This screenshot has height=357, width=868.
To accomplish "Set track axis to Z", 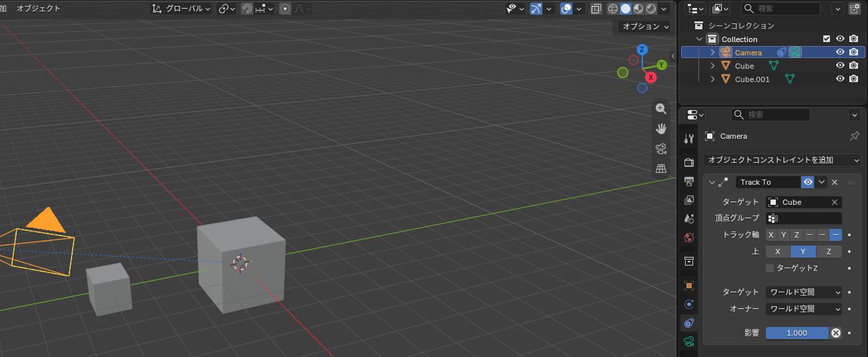I will coord(797,235).
